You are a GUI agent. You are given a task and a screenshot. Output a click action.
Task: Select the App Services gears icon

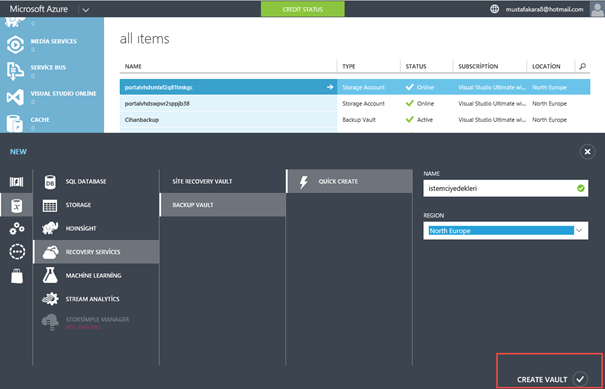[x=17, y=229]
